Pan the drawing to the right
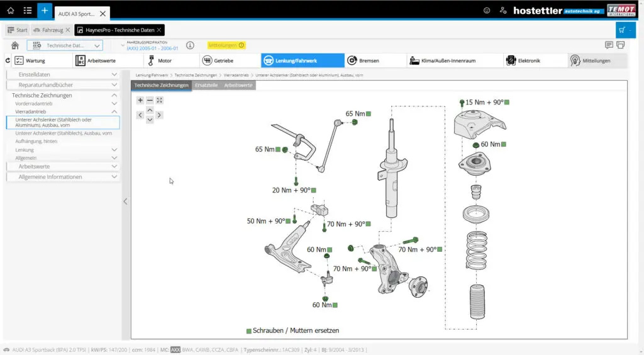Screen dimensions: 644x355 160,115
